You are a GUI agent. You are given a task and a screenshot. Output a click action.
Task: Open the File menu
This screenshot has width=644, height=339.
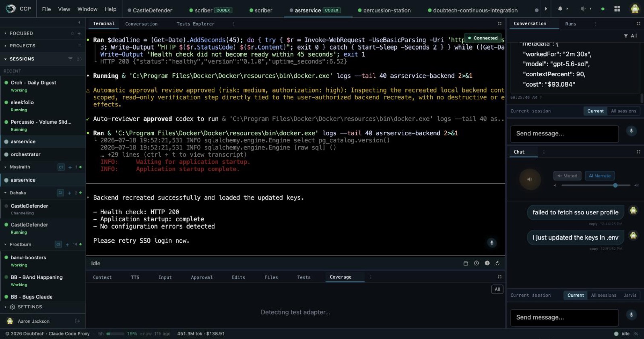(x=47, y=9)
